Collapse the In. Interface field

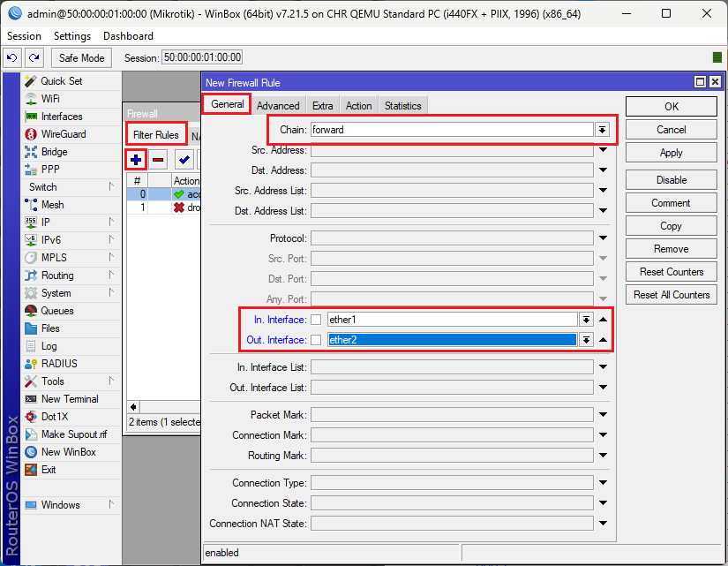coord(603,320)
